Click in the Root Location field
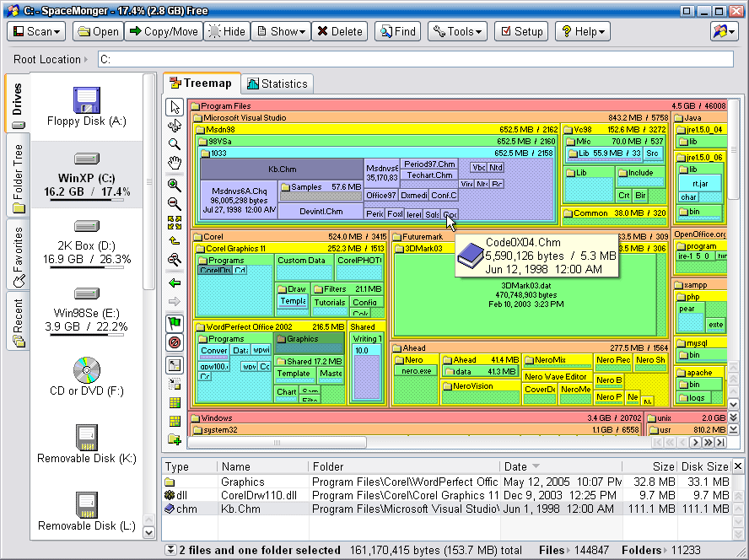Screen dimensions: 749x560 point(416,59)
